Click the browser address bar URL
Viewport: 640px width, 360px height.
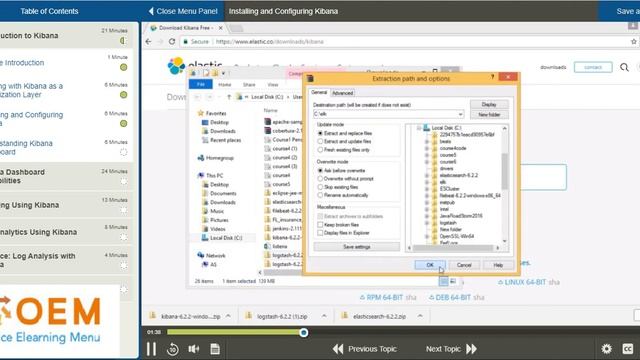[x=269, y=42]
